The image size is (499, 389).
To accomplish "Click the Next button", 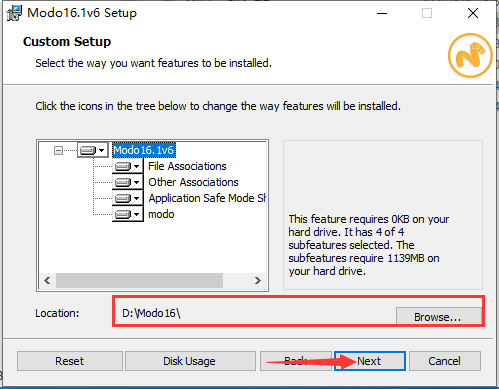I will [x=370, y=361].
